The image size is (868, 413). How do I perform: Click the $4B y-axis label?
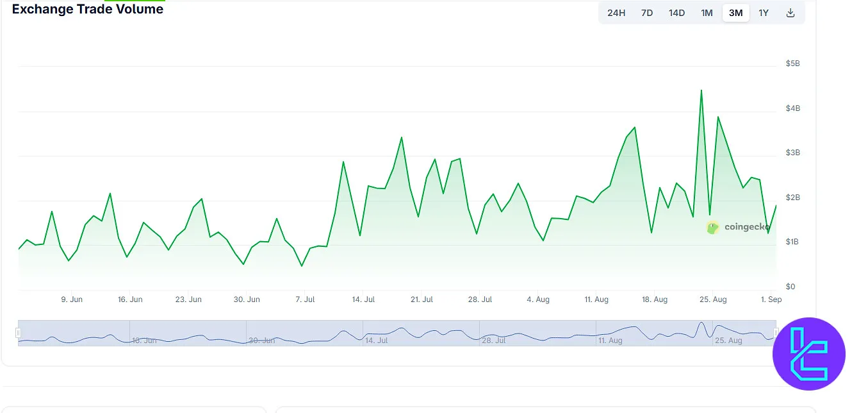[792, 108]
